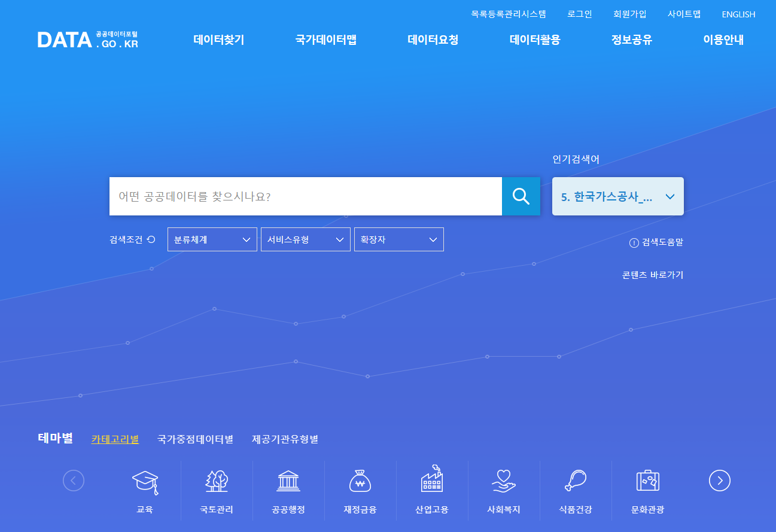Click the 로그인 login link
The width and height of the screenshot is (776, 532).
click(580, 14)
